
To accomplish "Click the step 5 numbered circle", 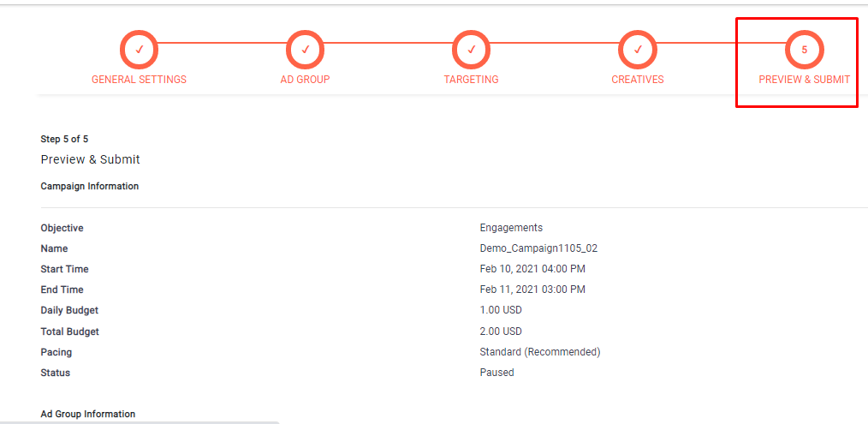I will pyautogui.click(x=804, y=50).
